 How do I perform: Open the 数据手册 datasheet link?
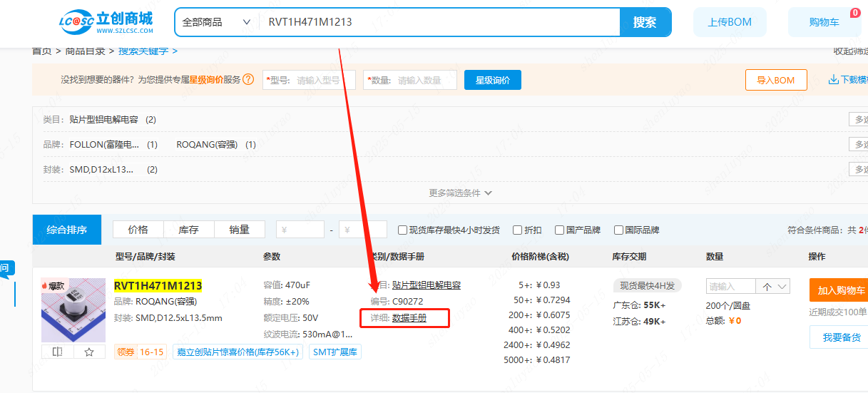pos(409,318)
